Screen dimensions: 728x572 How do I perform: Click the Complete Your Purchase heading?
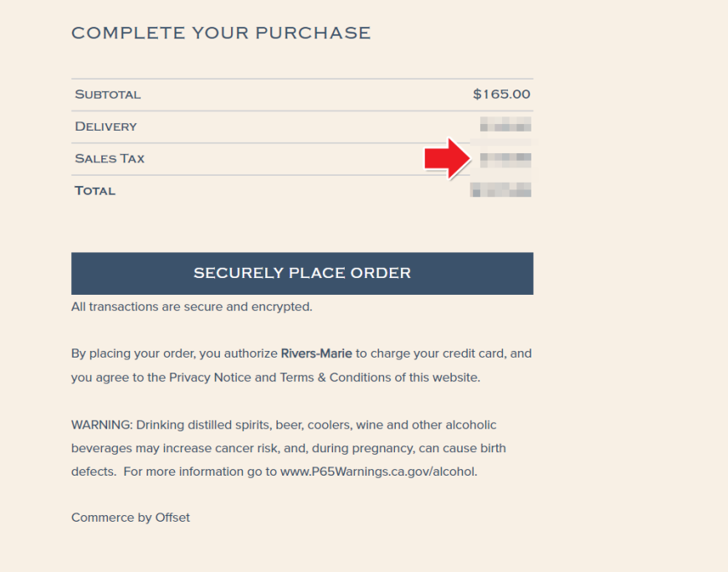tap(221, 33)
